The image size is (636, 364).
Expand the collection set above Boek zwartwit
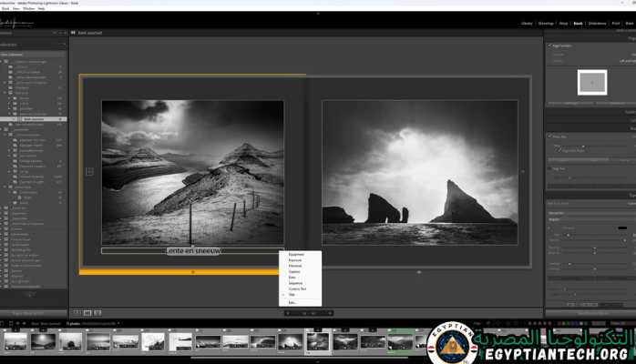pyautogui.click(x=10, y=113)
